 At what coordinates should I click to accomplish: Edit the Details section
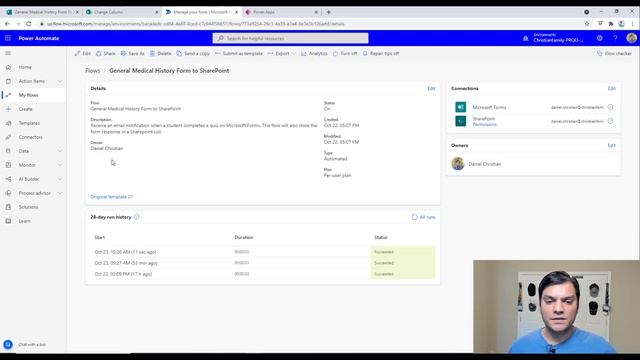click(x=431, y=88)
